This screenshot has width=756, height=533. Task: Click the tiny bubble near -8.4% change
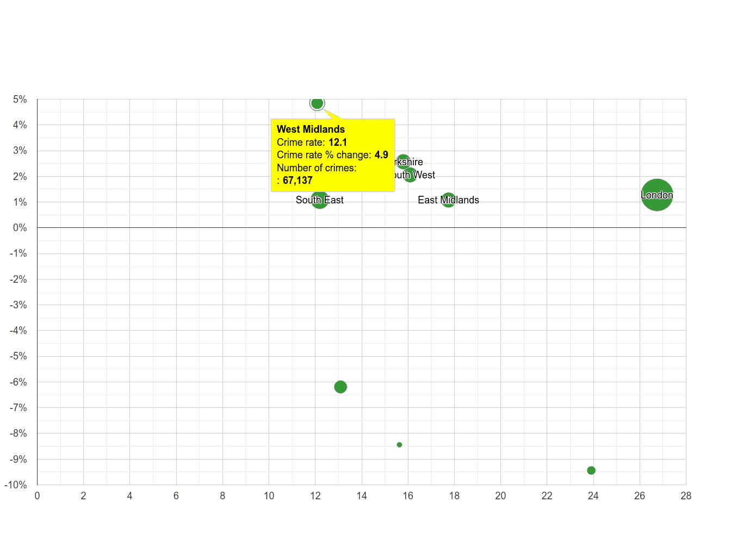coord(399,445)
